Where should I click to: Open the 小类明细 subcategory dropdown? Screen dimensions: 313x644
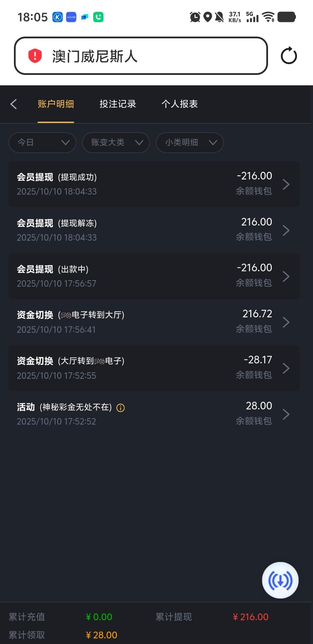tap(189, 143)
